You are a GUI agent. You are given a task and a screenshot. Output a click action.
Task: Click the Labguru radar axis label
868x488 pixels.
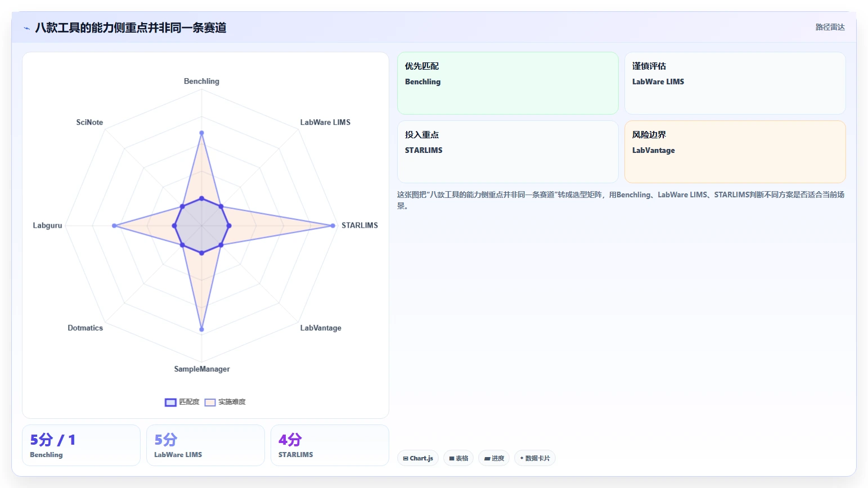coord(47,225)
